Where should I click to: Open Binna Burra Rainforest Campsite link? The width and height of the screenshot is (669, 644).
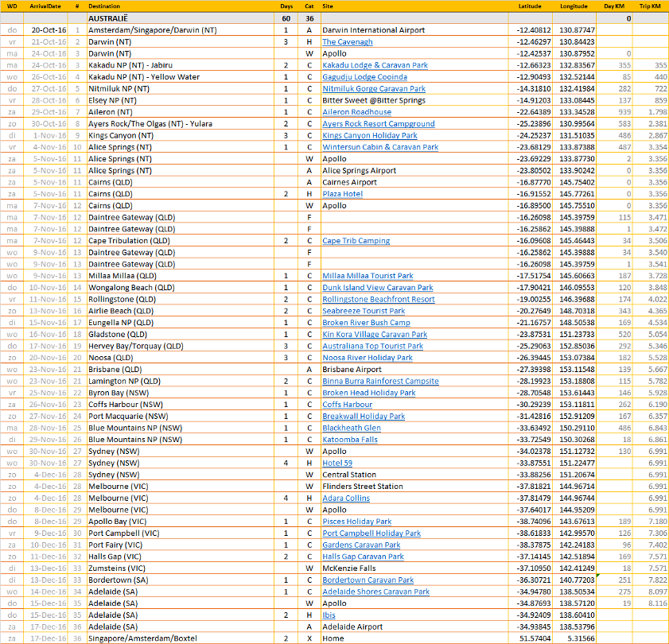click(380, 381)
